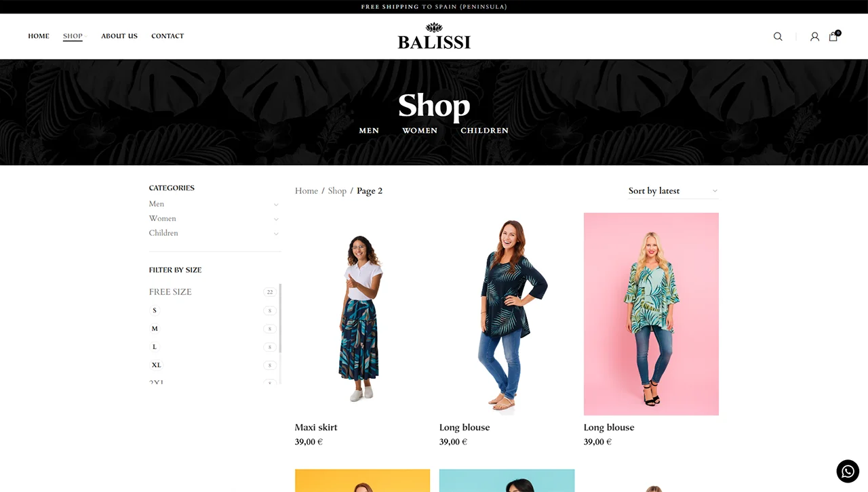
Task: Expand the Women category chevron
Action: (x=276, y=219)
